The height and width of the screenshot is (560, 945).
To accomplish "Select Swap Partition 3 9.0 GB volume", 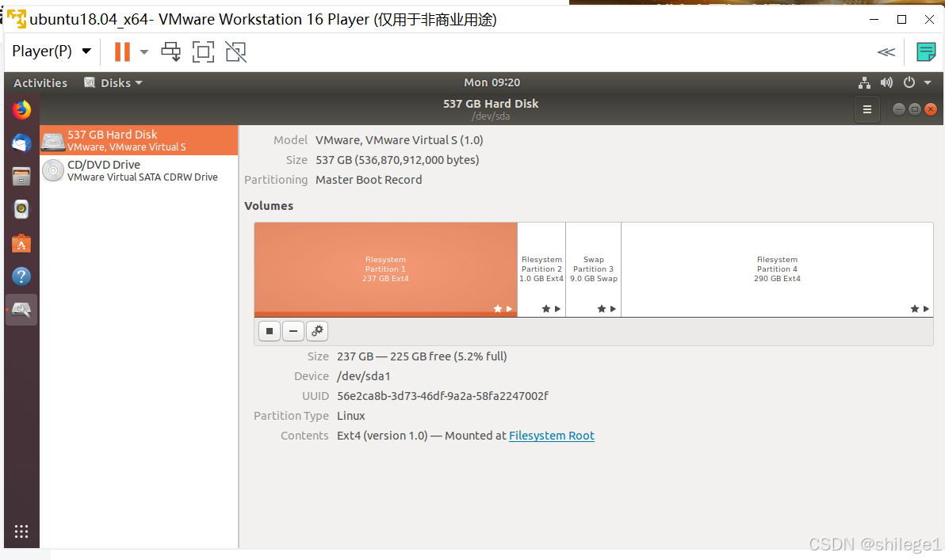I will coord(594,269).
